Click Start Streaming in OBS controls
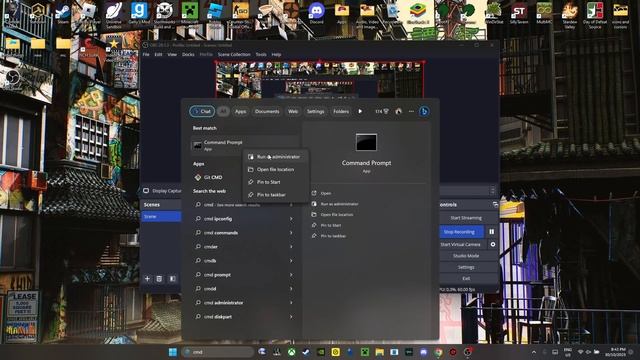 (x=466, y=218)
